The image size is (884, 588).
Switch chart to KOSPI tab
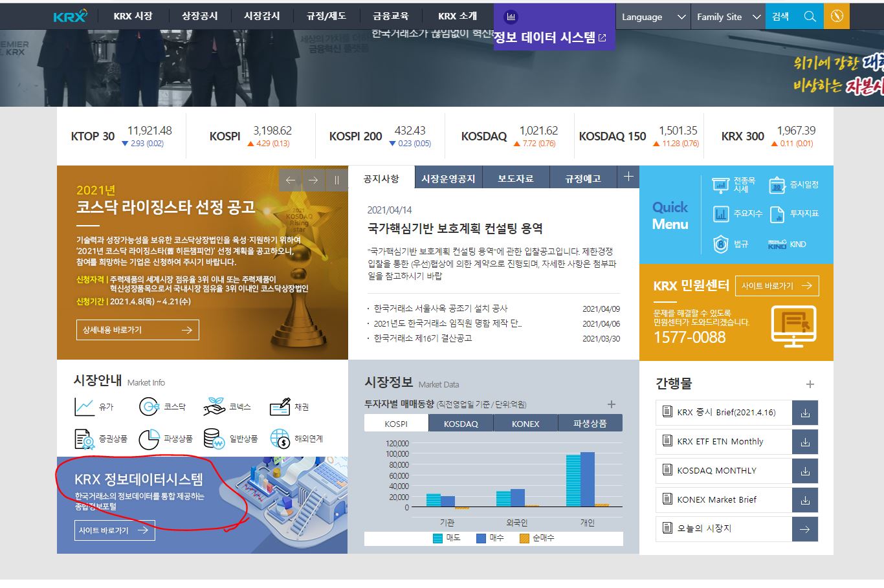396,424
